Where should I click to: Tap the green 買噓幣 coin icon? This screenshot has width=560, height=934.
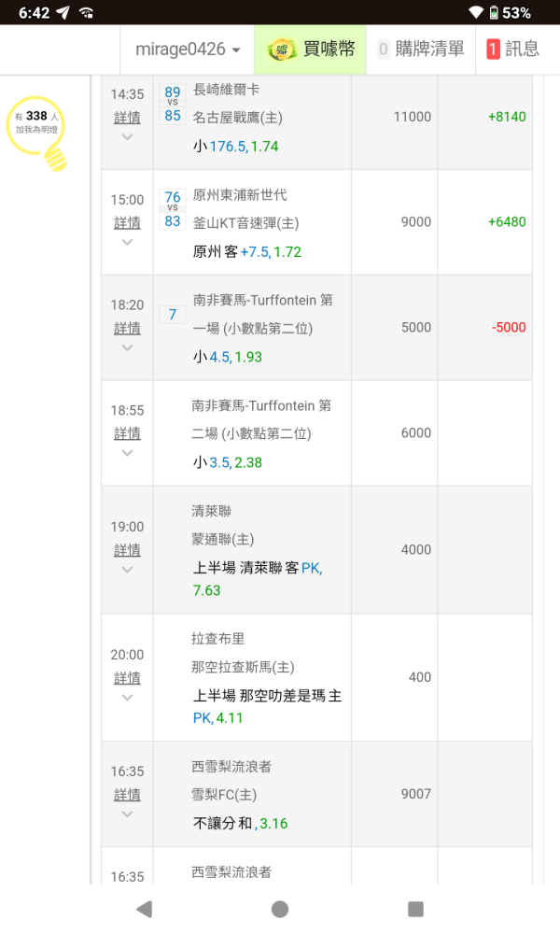click(x=282, y=50)
